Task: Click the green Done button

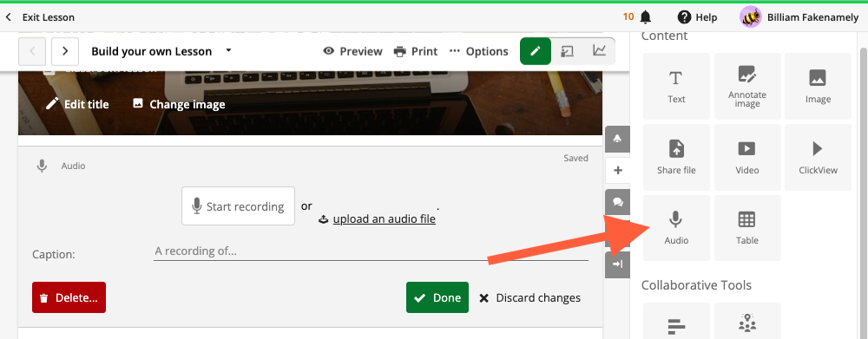Action: pyautogui.click(x=437, y=297)
